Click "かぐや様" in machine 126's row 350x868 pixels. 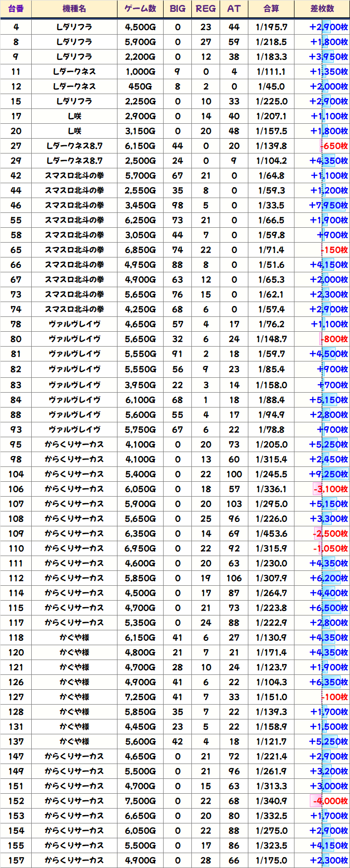pyautogui.click(x=74, y=682)
